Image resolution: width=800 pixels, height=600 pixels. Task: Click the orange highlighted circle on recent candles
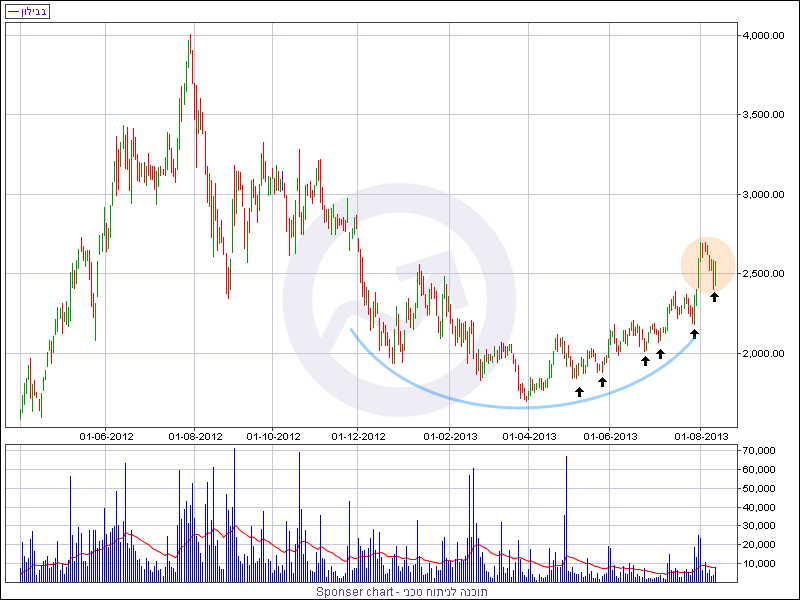[708, 265]
